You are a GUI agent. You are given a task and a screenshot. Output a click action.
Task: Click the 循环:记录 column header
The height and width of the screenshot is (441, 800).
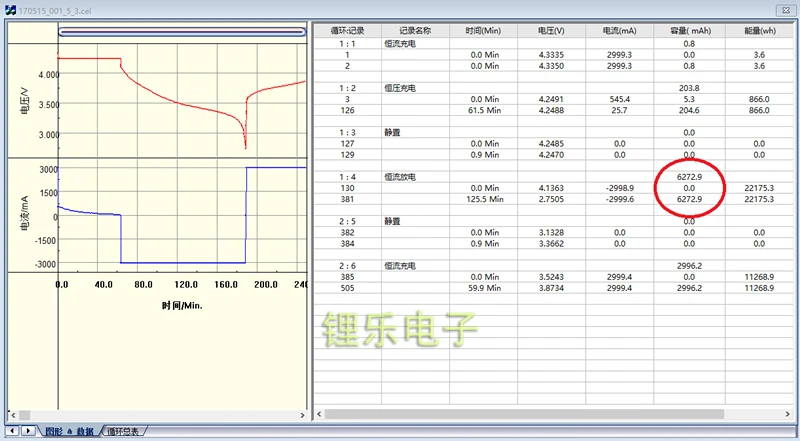(347, 31)
